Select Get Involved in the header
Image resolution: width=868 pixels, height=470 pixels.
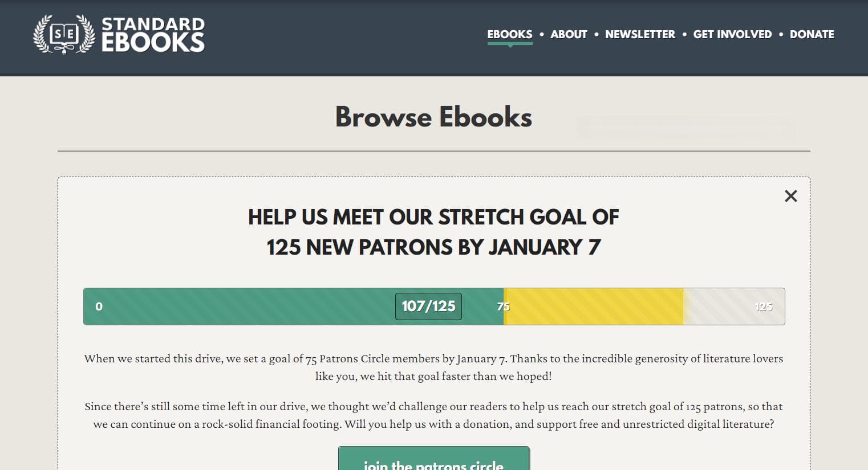pyautogui.click(x=732, y=34)
